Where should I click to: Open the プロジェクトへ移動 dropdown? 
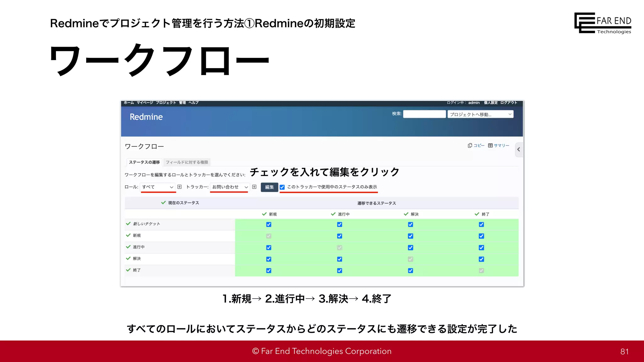click(480, 114)
